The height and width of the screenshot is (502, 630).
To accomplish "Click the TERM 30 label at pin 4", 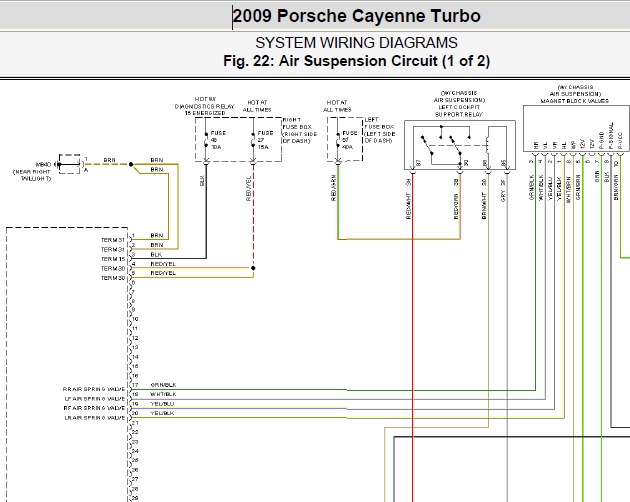I will (113, 268).
